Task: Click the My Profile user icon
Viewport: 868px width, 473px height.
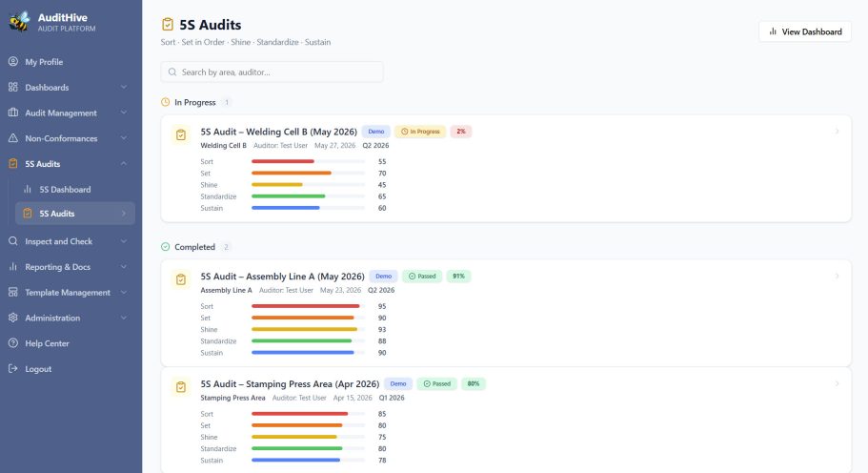Action: (x=12, y=61)
